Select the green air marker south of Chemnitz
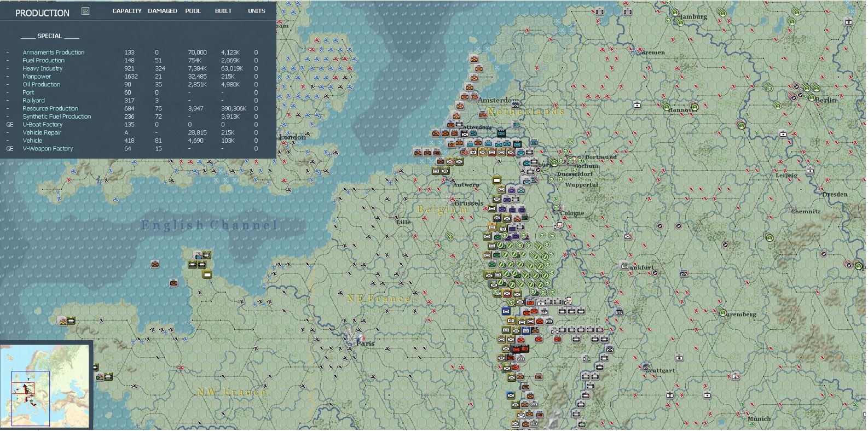Image resolution: width=868 pixels, height=431 pixels. click(x=769, y=237)
